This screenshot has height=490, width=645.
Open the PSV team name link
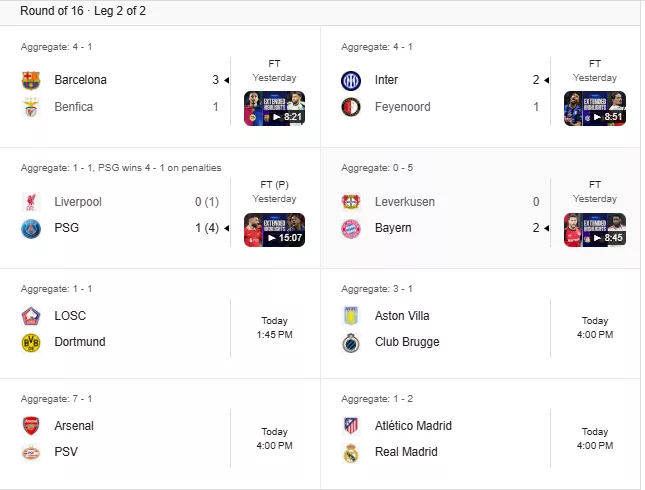point(66,452)
